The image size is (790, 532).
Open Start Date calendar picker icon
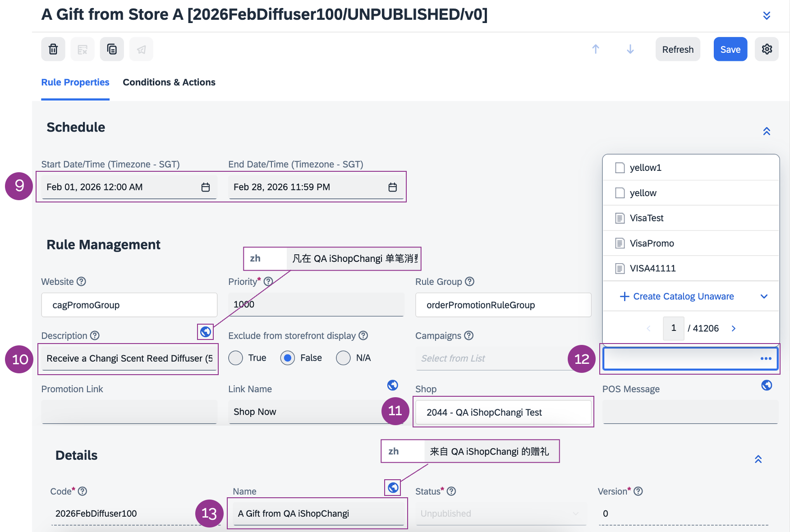tap(206, 187)
